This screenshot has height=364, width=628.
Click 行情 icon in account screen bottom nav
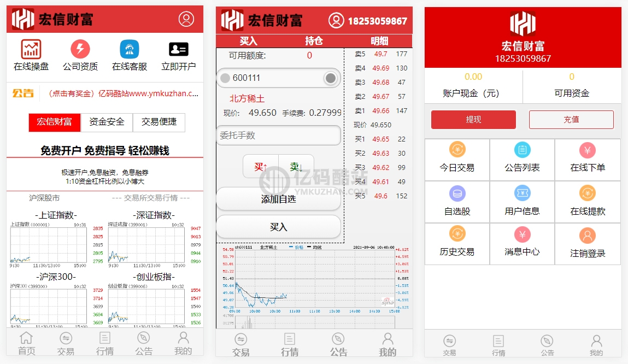click(x=498, y=341)
